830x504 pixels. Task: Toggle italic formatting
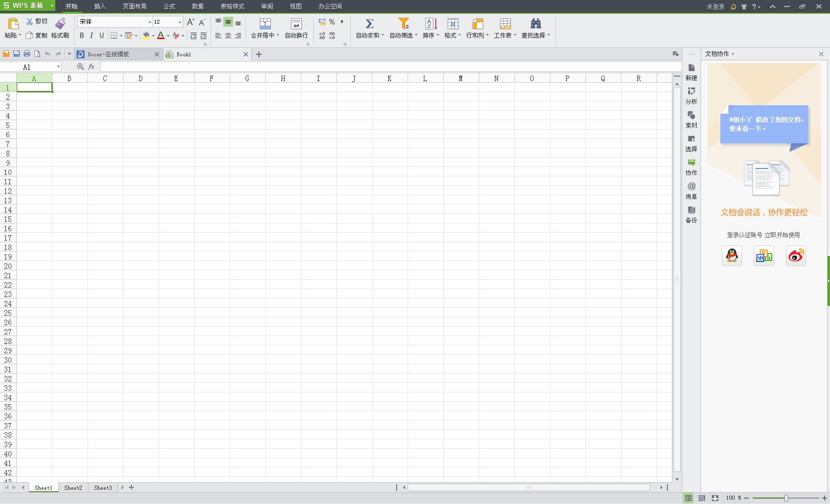[x=91, y=36]
